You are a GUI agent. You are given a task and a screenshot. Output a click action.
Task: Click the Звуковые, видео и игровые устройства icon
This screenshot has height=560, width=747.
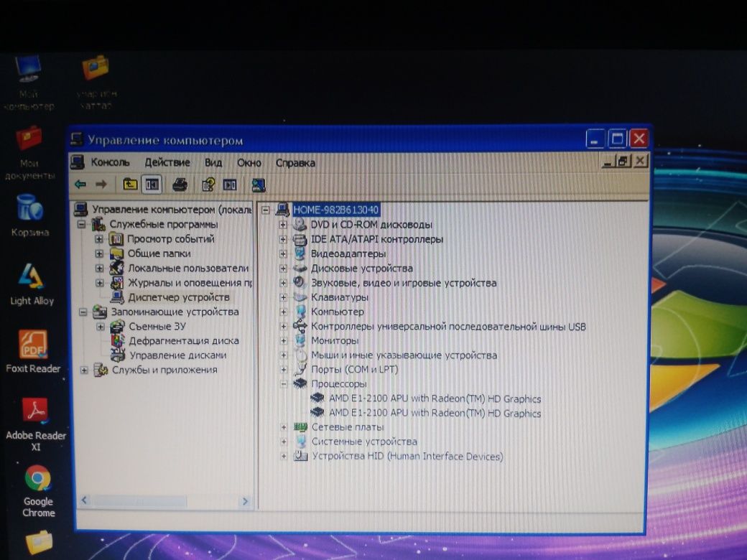tap(300, 282)
